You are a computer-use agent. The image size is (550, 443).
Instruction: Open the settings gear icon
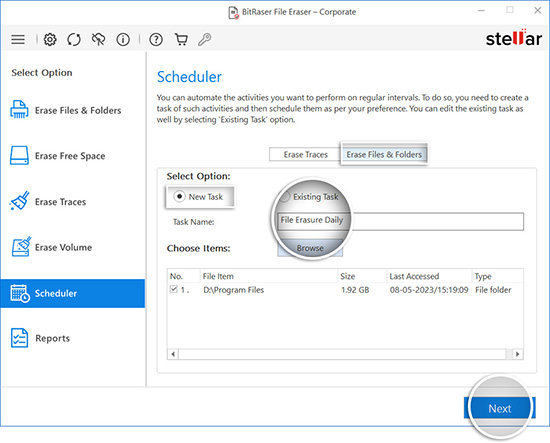50,39
